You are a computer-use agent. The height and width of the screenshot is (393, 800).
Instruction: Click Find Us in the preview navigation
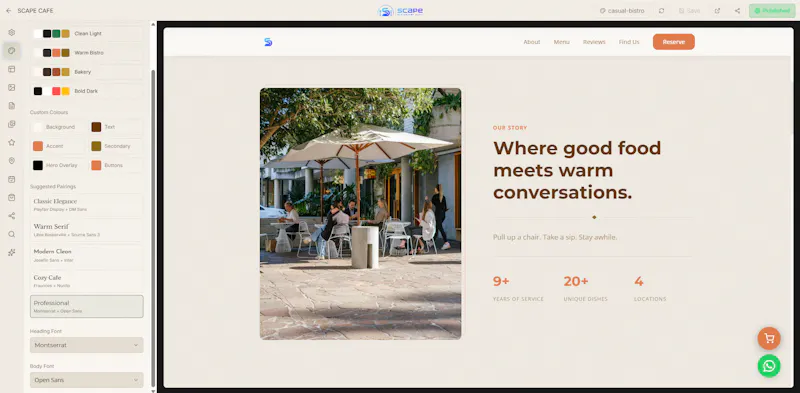pos(629,42)
